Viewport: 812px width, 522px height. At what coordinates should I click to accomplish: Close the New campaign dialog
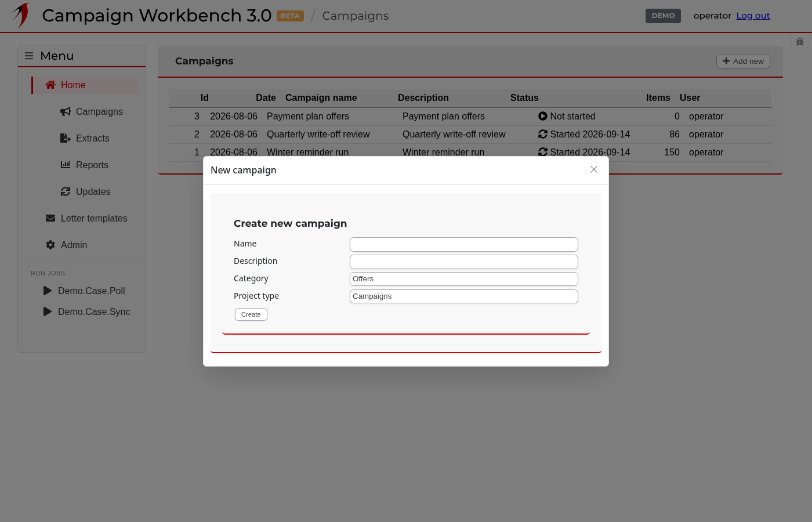point(594,169)
